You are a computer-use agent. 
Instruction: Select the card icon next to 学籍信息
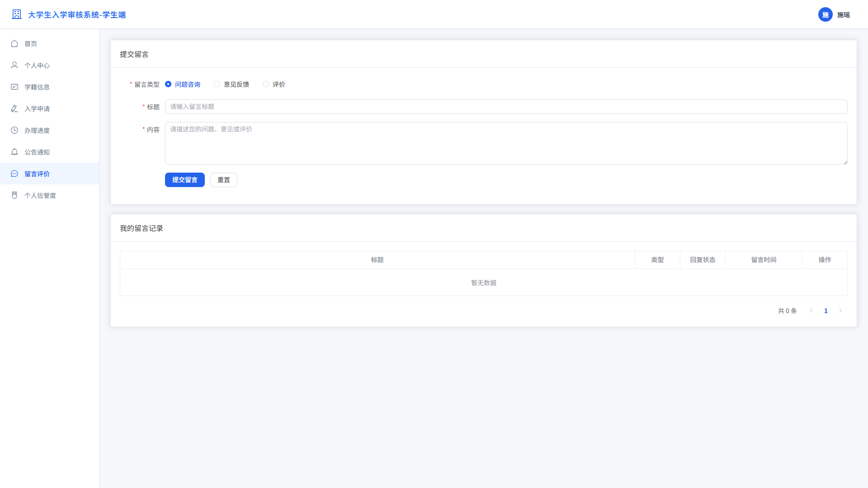point(14,87)
